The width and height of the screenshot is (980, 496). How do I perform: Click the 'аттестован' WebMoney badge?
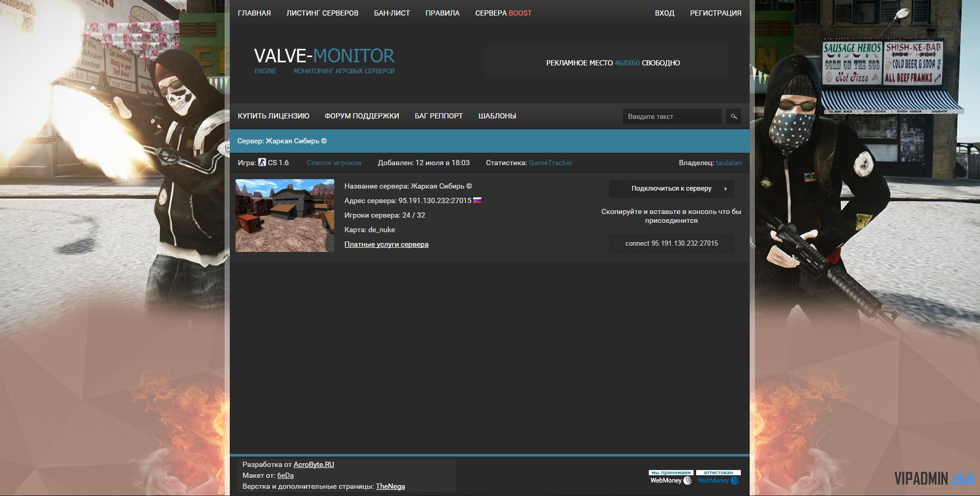click(718, 477)
